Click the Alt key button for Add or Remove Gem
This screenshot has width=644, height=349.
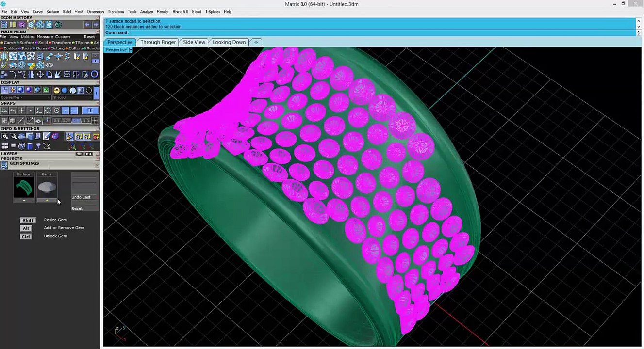coord(26,228)
